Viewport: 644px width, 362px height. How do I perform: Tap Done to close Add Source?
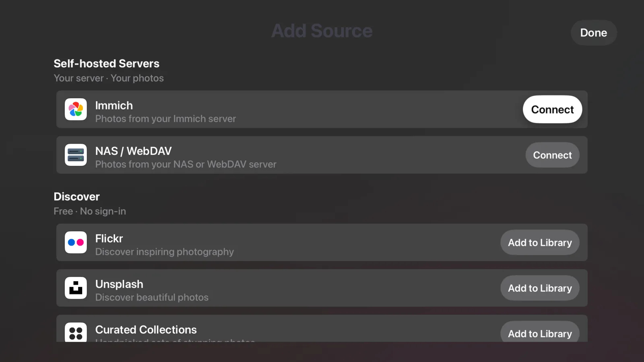click(x=594, y=33)
